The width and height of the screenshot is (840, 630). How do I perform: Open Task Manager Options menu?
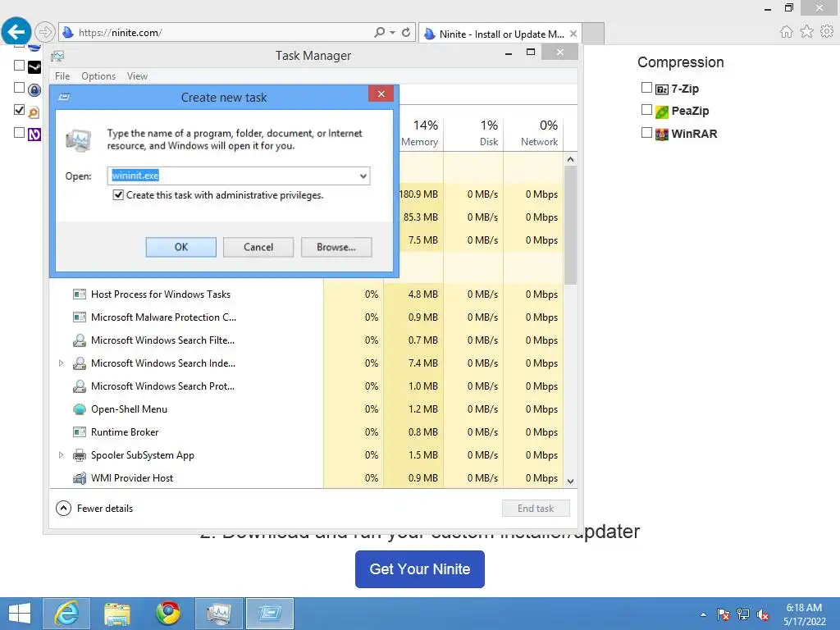98,76
